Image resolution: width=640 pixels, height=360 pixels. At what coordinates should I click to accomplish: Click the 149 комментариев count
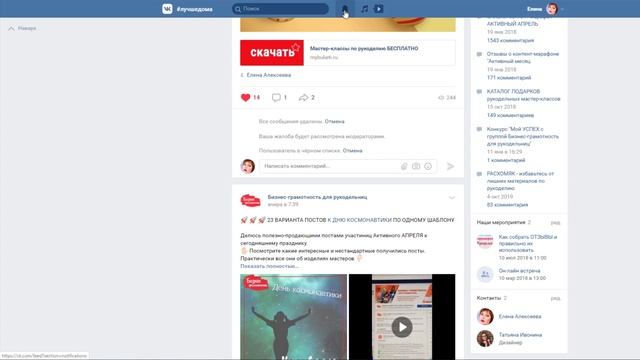tap(510, 115)
